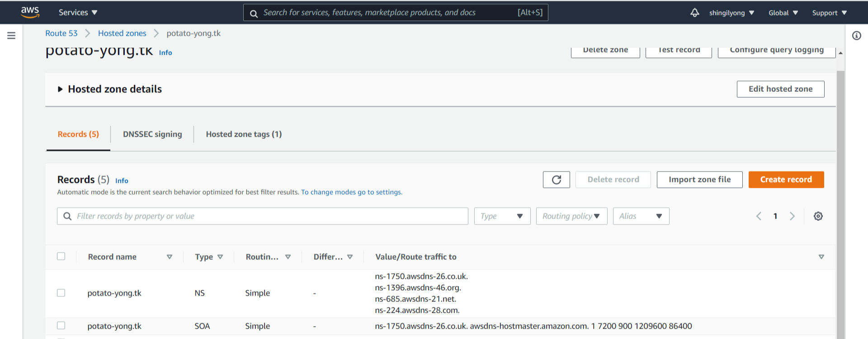Image resolution: width=868 pixels, height=339 pixels.
Task: Open the Type filter dropdown
Action: point(502,216)
